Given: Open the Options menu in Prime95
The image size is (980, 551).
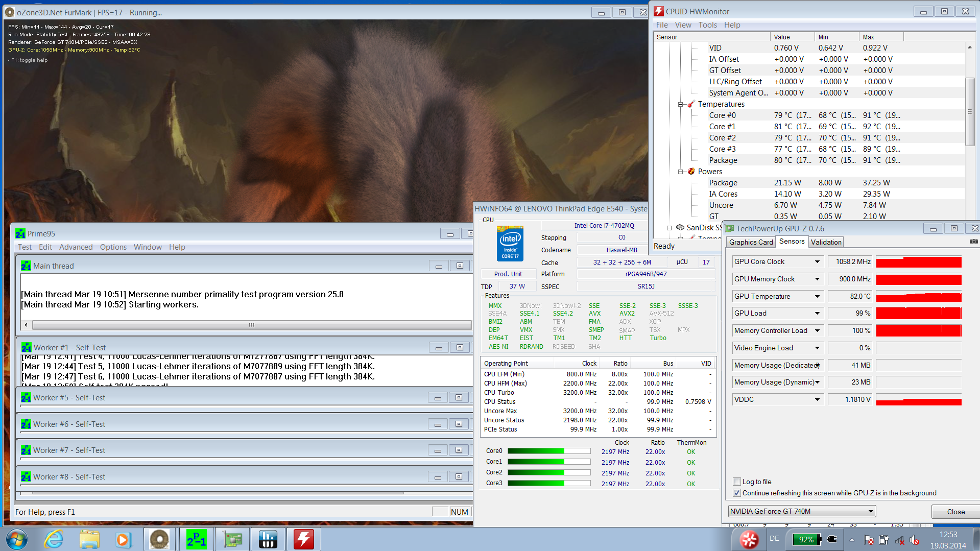Looking at the screenshot, I should coord(113,247).
